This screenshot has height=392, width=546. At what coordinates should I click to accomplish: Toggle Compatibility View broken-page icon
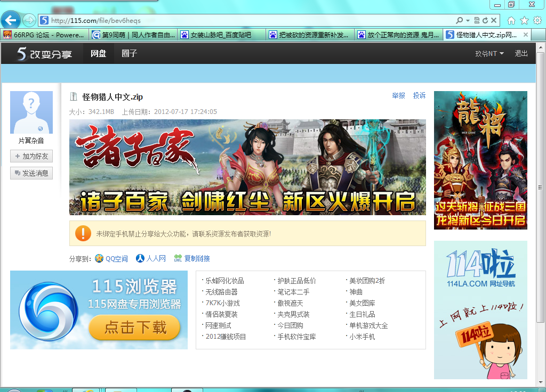(x=477, y=21)
